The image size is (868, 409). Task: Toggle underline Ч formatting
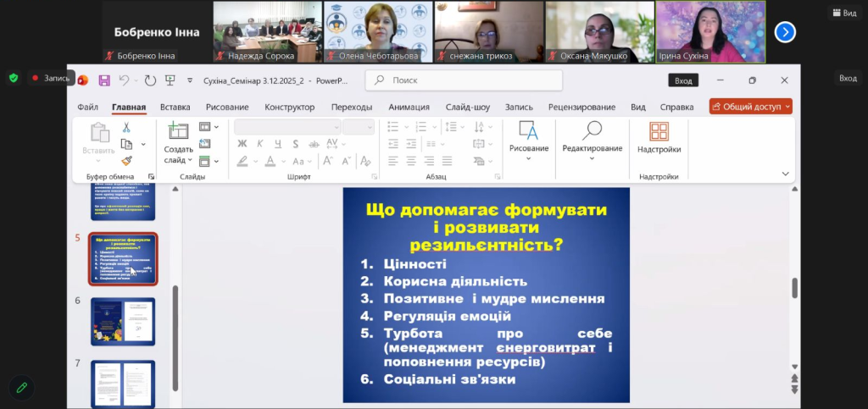[277, 144]
